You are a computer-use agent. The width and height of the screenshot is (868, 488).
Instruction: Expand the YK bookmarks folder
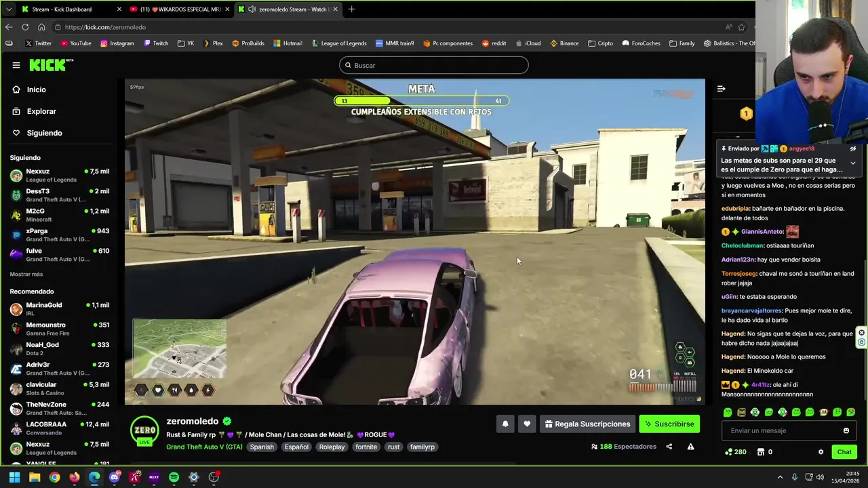[x=186, y=43]
